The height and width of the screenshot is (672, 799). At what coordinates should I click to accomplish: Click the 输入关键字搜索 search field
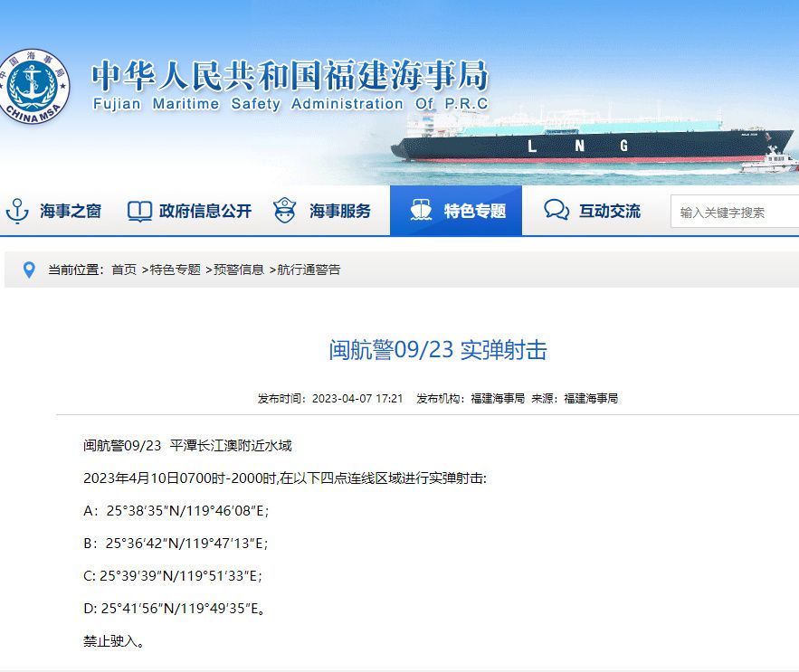[x=734, y=212]
